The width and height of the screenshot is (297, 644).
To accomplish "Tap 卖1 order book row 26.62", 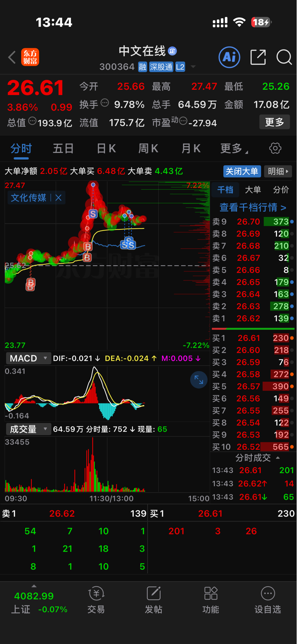I will point(253,318).
